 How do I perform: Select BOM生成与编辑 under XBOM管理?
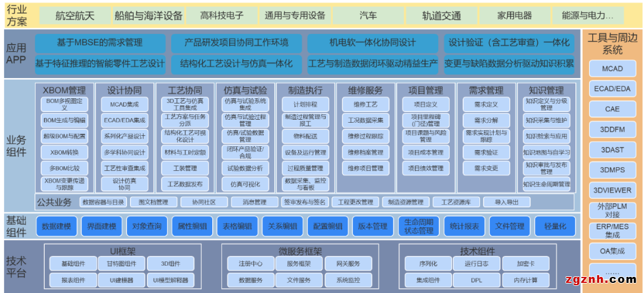pyautogui.click(x=64, y=120)
